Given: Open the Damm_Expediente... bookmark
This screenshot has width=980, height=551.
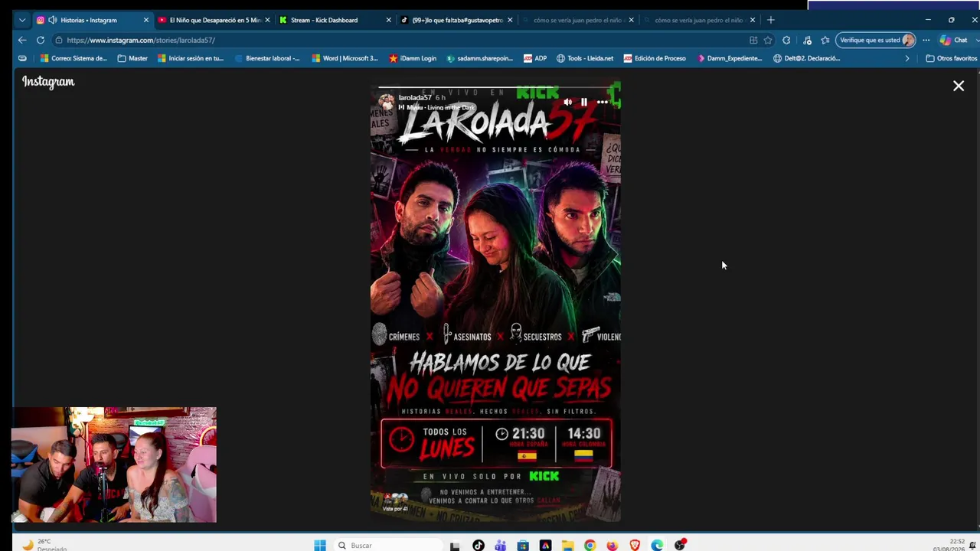Looking at the screenshot, I should coord(730,58).
